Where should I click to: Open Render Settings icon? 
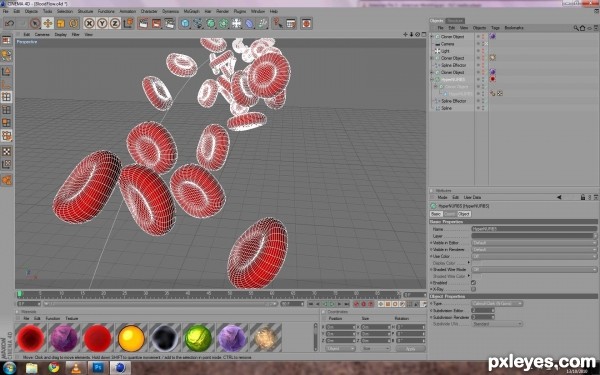point(169,24)
